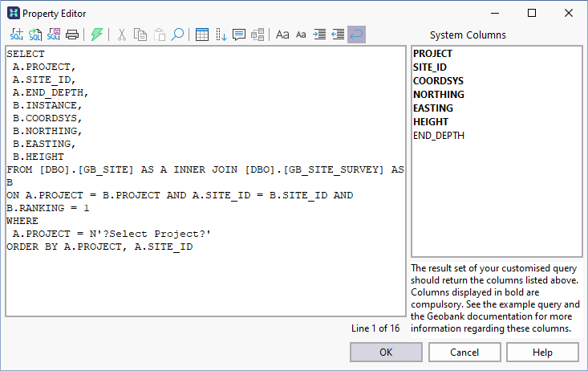Click the Help button
The width and height of the screenshot is (588, 371).
pos(542,353)
